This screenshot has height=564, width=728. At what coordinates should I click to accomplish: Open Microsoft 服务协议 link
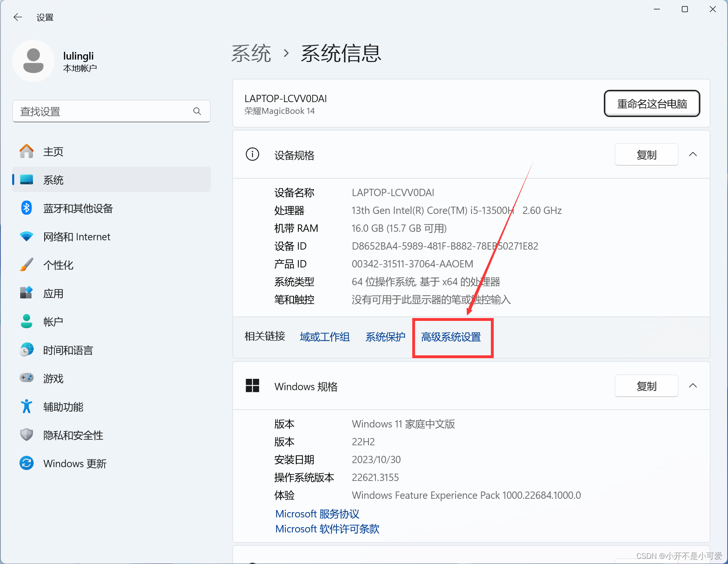(317, 514)
